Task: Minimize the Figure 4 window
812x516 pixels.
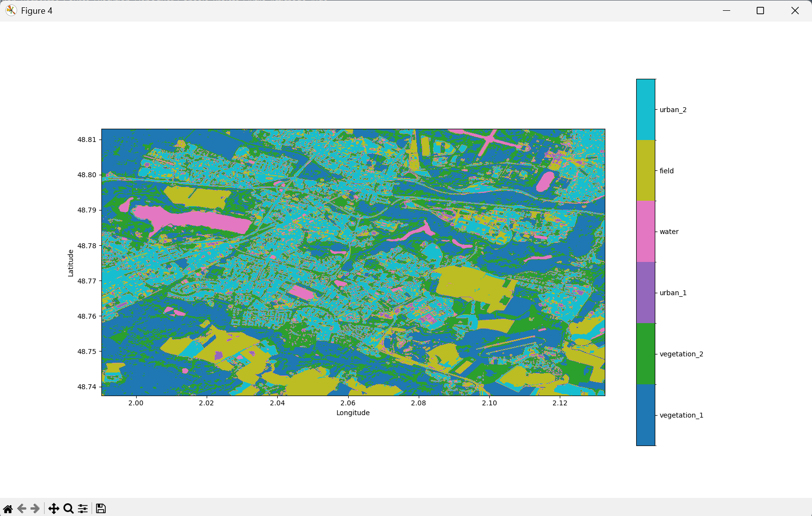Action: [726, 10]
